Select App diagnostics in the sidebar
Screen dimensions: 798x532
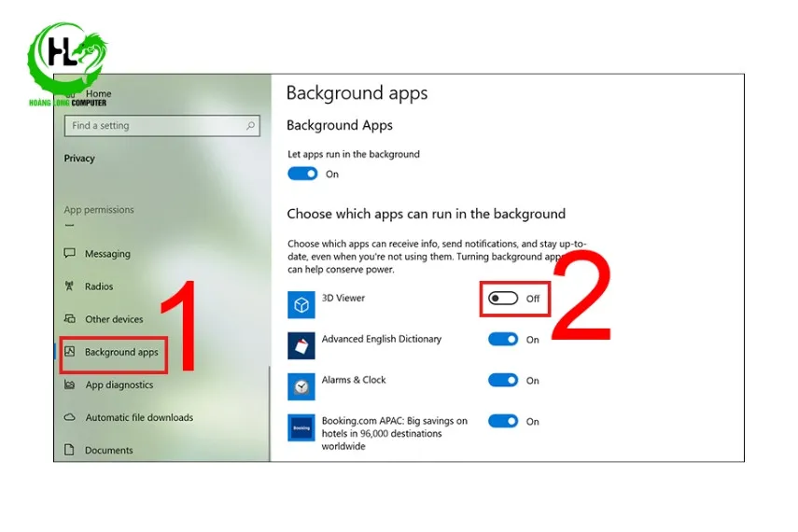click(x=119, y=385)
